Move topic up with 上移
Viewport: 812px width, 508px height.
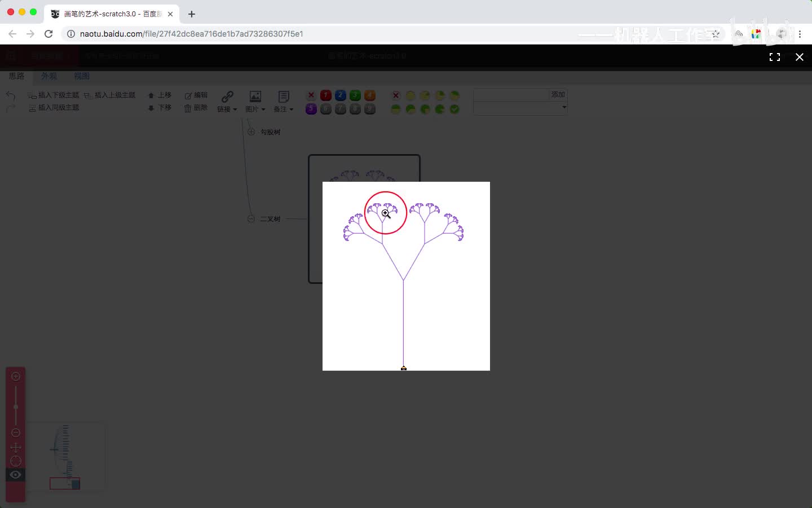click(x=160, y=95)
